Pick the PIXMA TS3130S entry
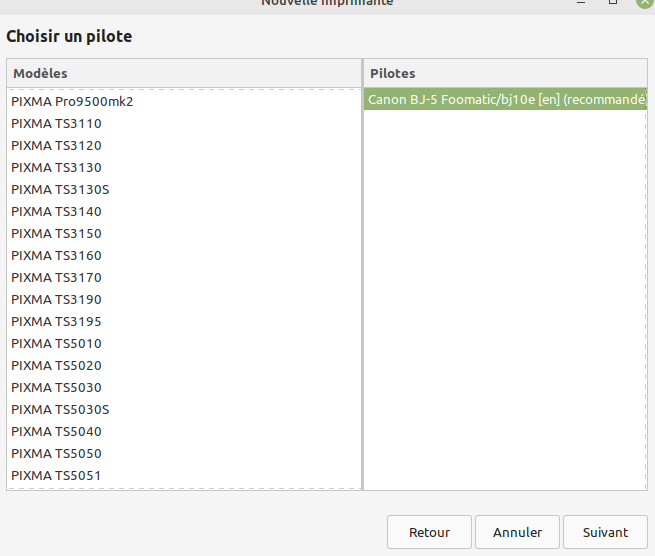This screenshot has width=655, height=556. click(x=60, y=189)
